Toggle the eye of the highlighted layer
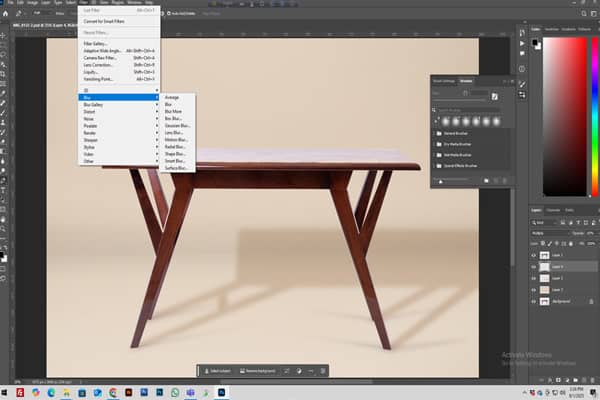Screen dimensions: 600x400 click(534, 267)
